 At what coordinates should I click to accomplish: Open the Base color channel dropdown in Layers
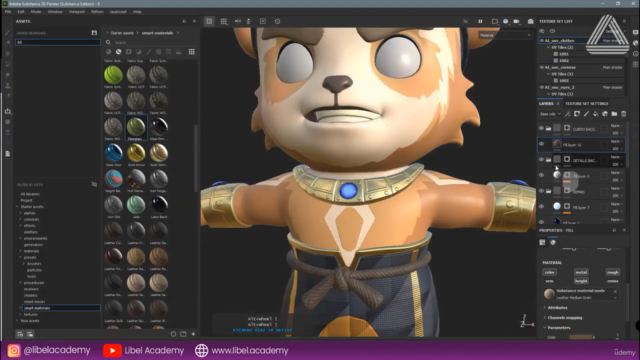pos(550,114)
